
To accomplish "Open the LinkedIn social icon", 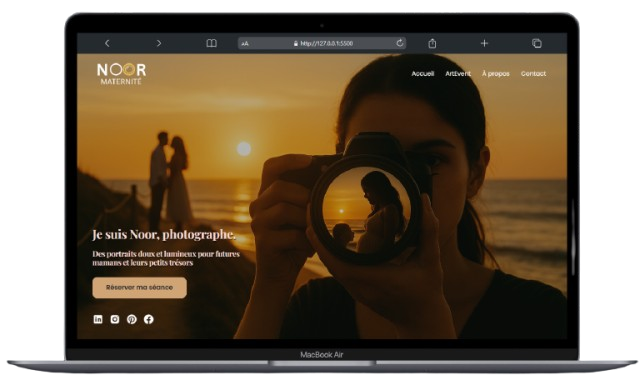I will point(98,319).
